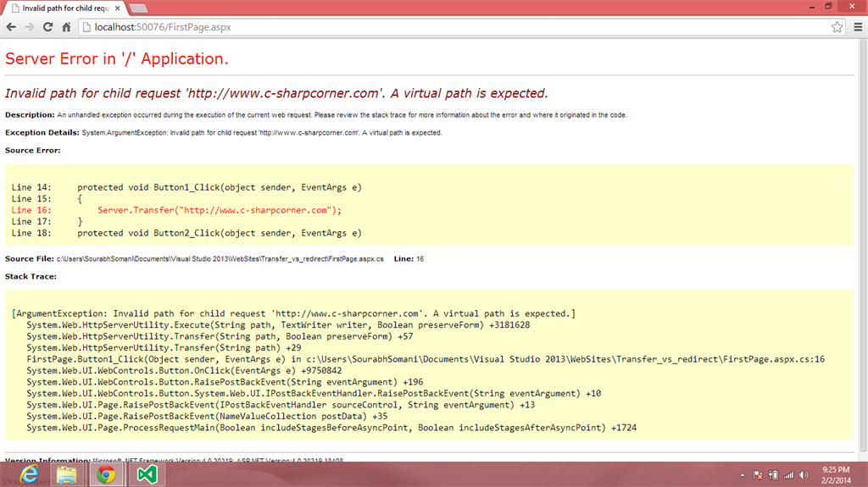Click the 'Transfer(String path) +29' stack line
The image size is (868, 487).
tap(164, 348)
